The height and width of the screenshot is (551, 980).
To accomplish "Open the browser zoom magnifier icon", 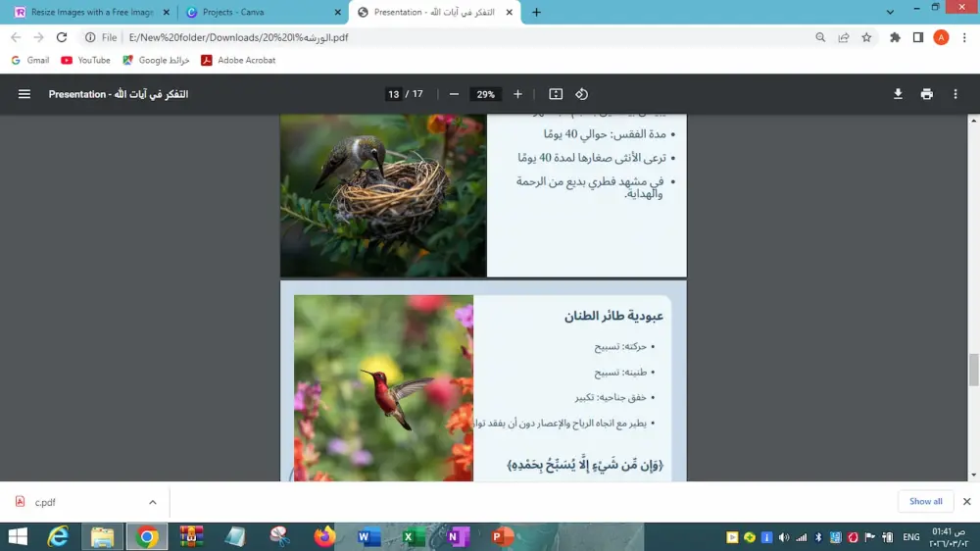I will click(820, 37).
